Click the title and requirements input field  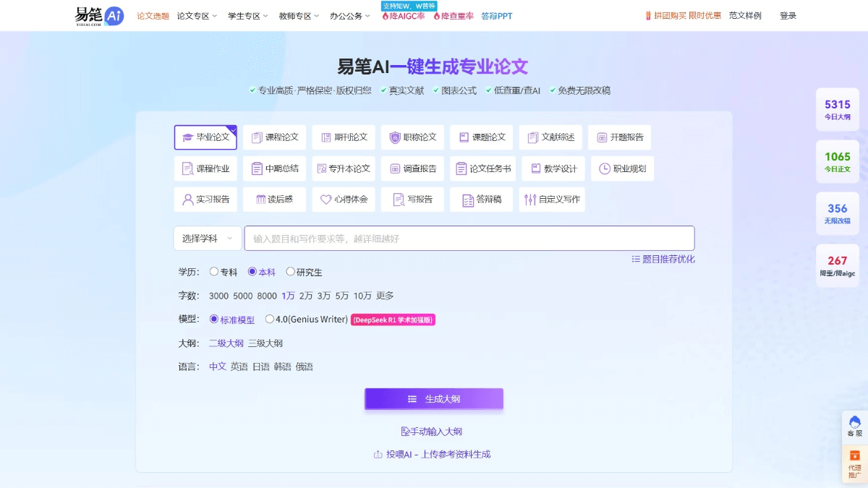[x=469, y=238]
